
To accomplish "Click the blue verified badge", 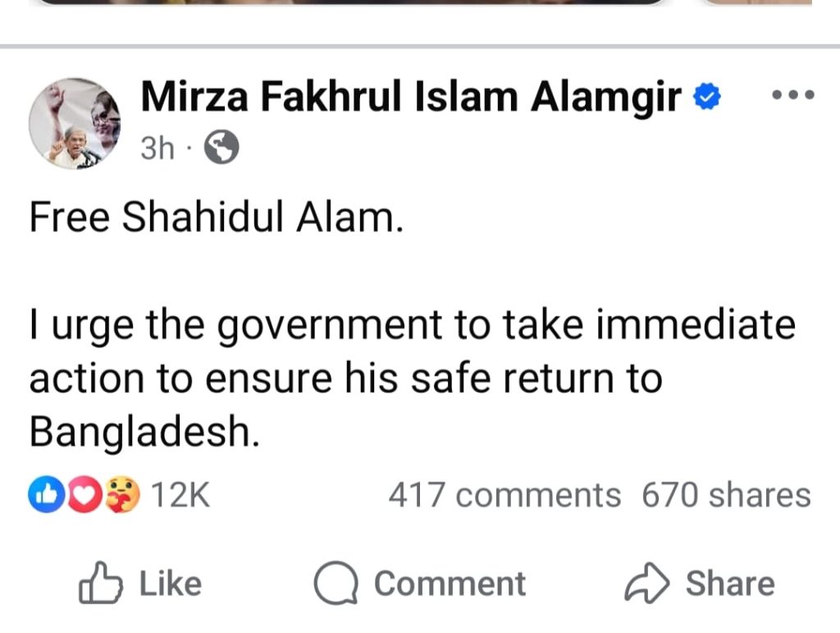I will pyautogui.click(x=707, y=98).
